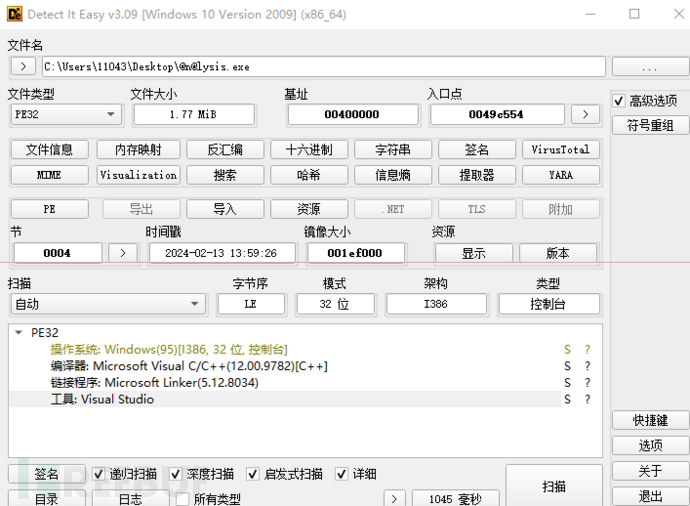Click the ? marker on 工具 row
The image size is (690, 506).
coord(587,400)
